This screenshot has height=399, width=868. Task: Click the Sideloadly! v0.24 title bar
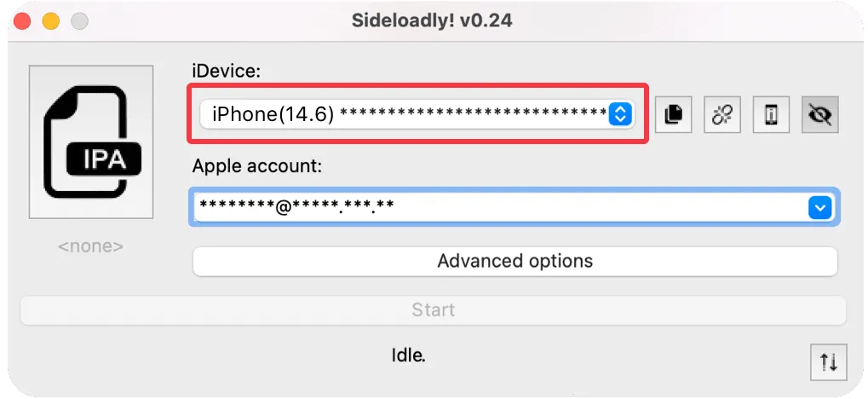(432, 20)
